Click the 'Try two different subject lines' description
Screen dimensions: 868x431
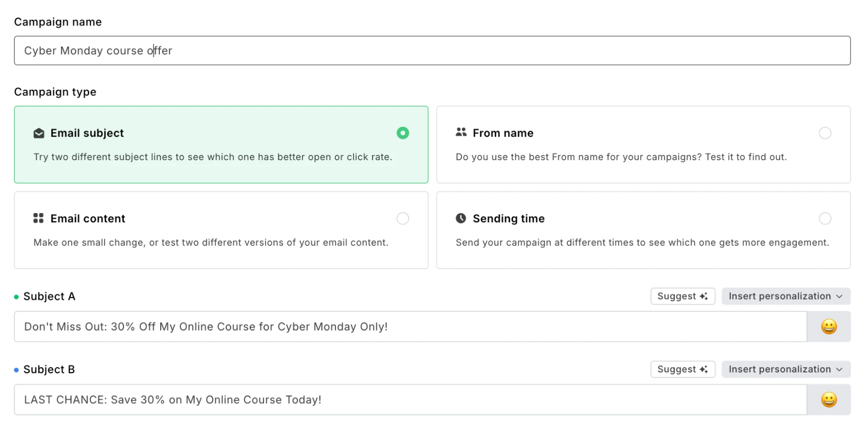[213, 157]
